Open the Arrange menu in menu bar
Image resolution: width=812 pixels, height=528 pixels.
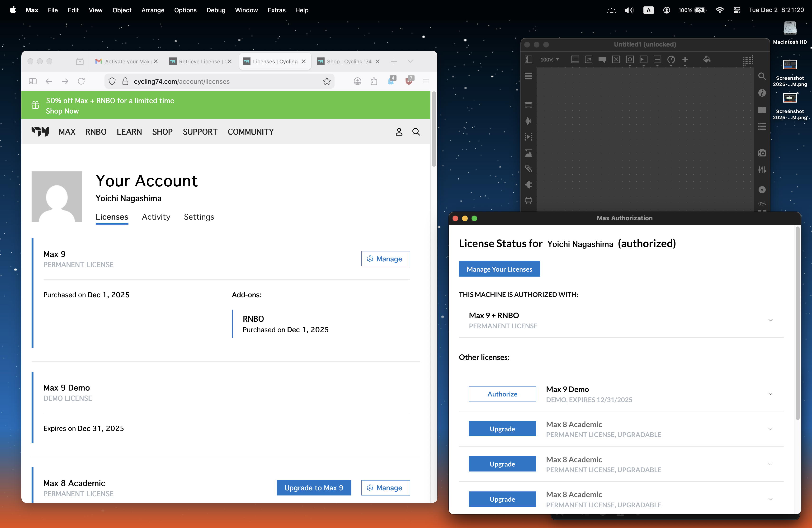(152, 10)
